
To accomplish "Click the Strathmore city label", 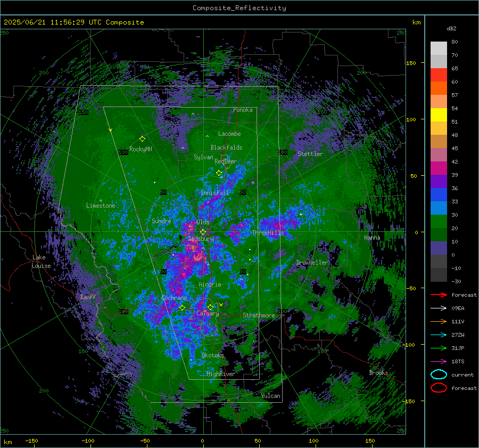I will pyautogui.click(x=259, y=315).
